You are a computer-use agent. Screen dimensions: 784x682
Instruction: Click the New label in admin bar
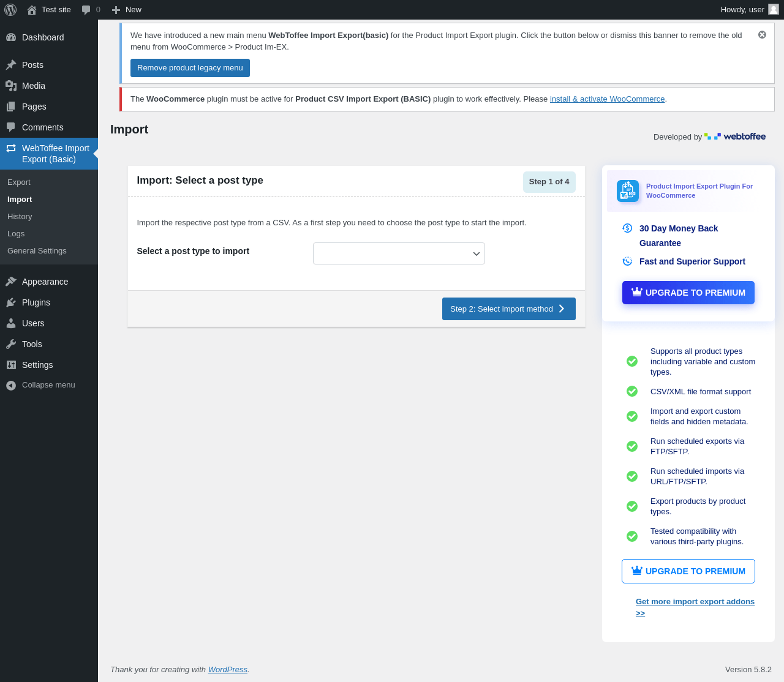(134, 10)
